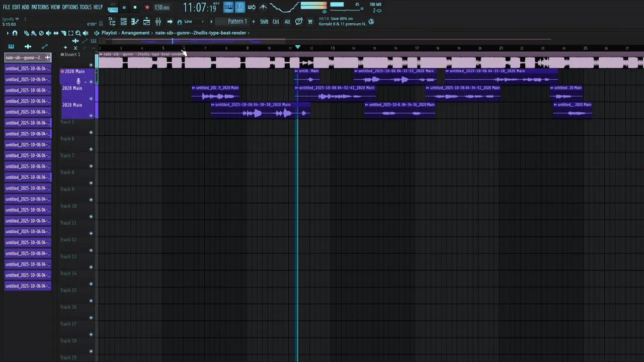Click the Ctrl modifier button
This screenshot has width=644, height=362.
pos(276,22)
